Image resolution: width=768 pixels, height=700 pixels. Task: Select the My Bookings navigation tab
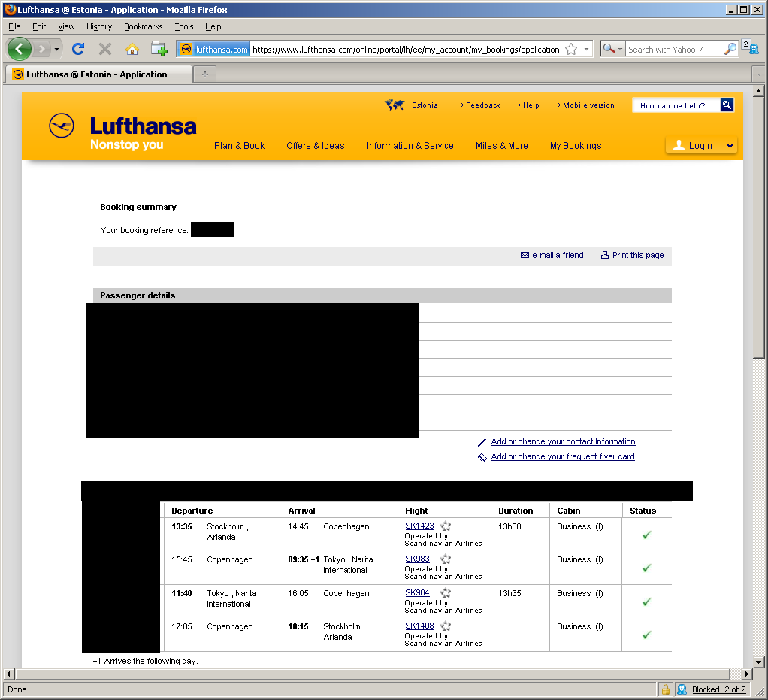575,146
